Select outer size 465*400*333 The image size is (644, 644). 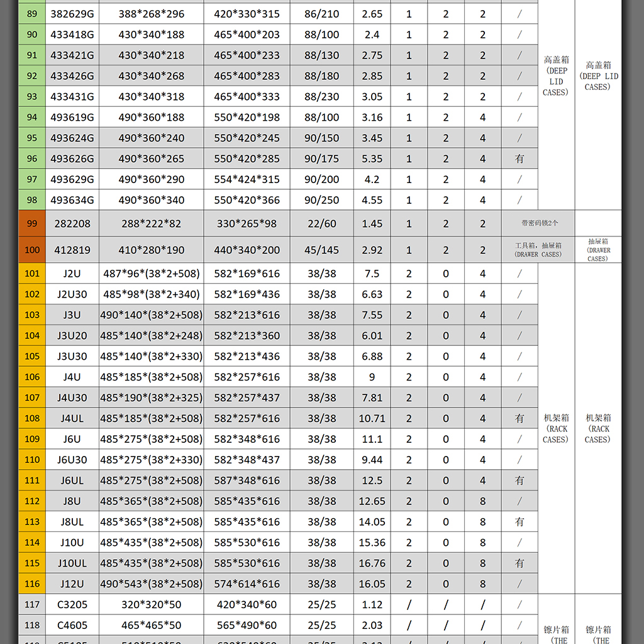pos(247,96)
